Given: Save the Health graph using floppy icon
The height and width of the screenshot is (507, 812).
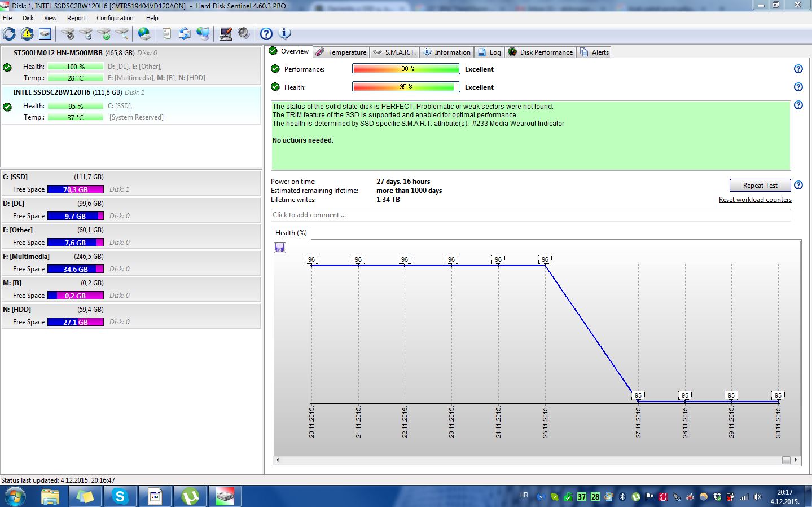Looking at the screenshot, I should pos(280,248).
